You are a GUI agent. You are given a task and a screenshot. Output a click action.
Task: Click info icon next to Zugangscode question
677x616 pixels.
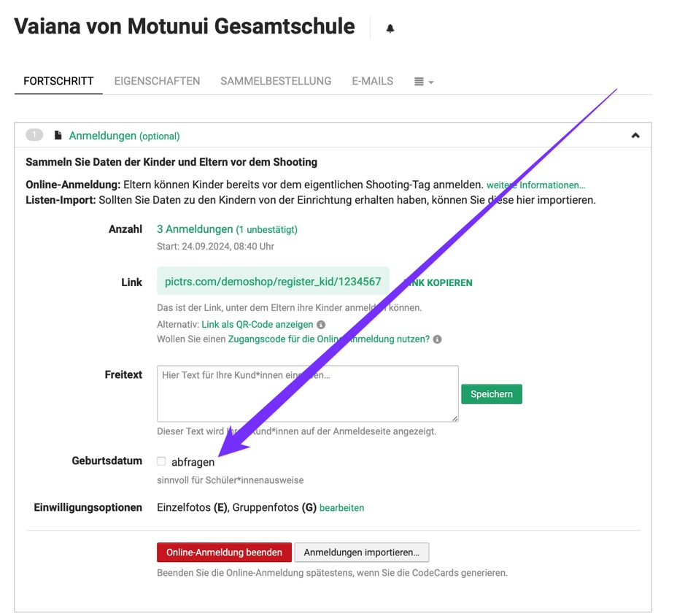tap(438, 339)
